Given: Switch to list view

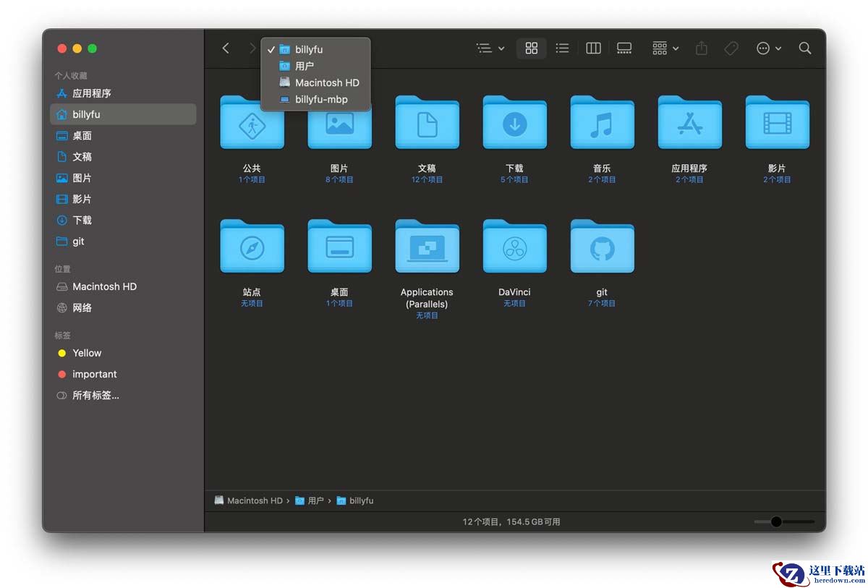Looking at the screenshot, I should 562,48.
